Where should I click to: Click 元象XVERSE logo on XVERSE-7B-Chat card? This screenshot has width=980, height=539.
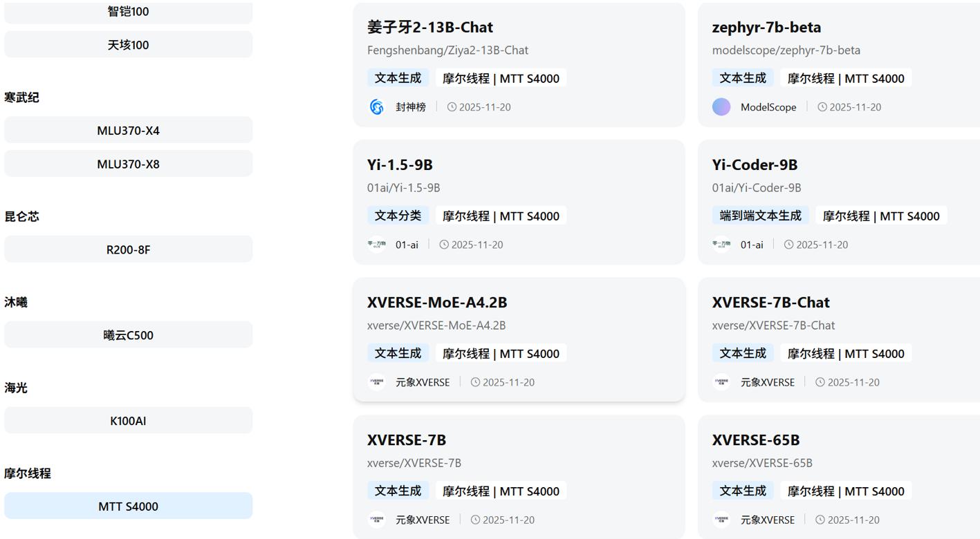[721, 382]
